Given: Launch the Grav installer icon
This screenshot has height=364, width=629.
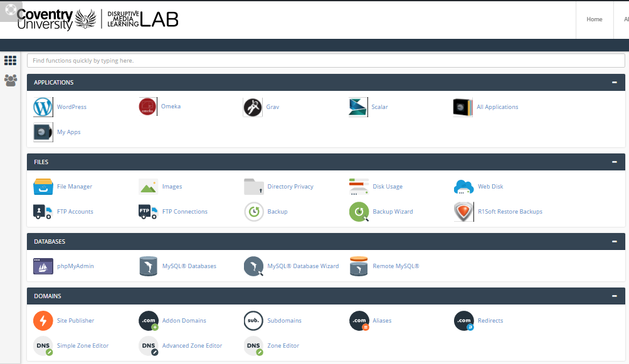Looking at the screenshot, I should coord(253,107).
